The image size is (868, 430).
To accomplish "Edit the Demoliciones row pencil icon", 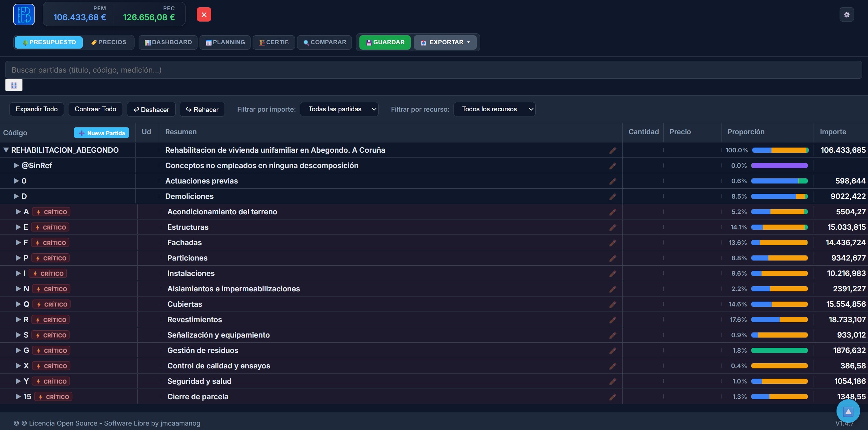I will pos(613,197).
